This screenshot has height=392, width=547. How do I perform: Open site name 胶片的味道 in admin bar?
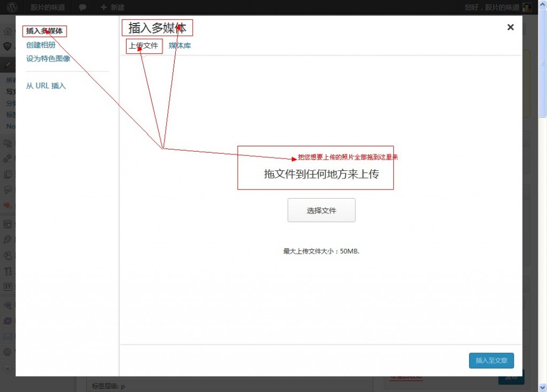[x=48, y=7]
